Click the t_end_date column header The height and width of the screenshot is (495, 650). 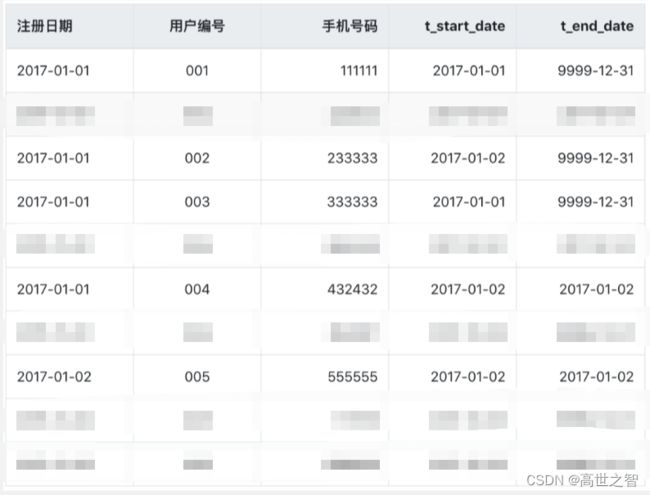coord(597,26)
